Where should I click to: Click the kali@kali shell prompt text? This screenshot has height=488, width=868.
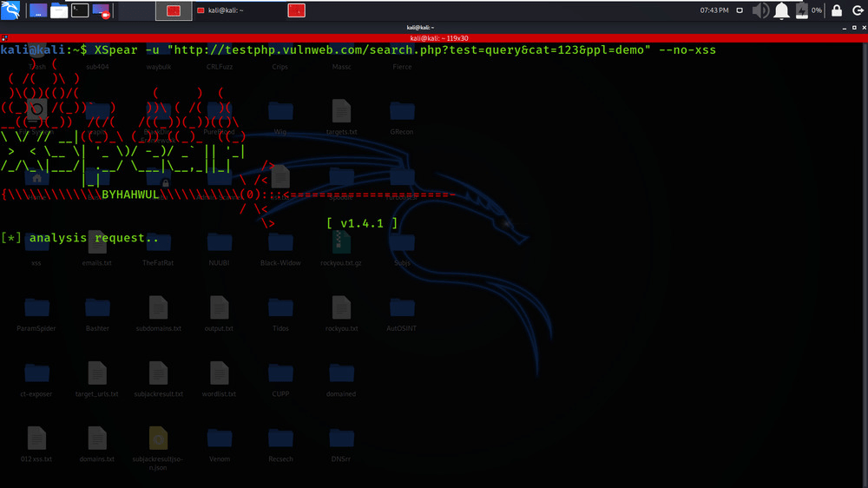point(43,50)
